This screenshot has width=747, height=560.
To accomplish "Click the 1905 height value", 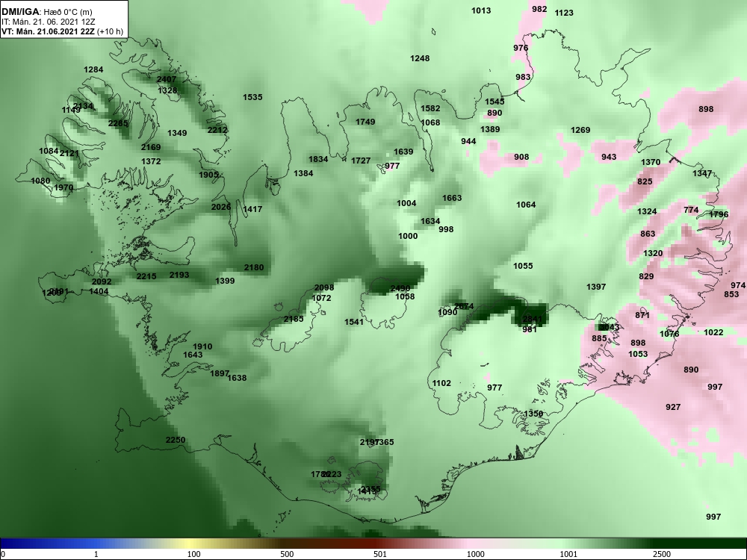I will click(208, 175).
